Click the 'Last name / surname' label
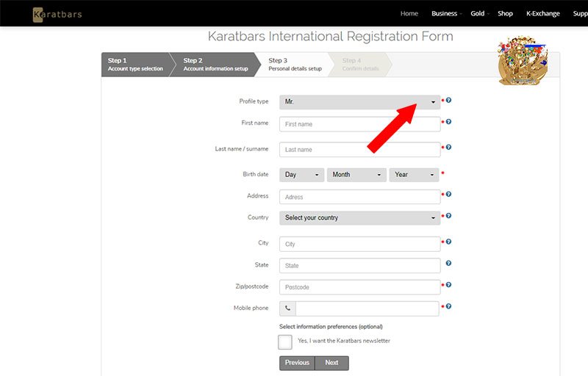This screenshot has height=376, width=588. click(x=242, y=148)
